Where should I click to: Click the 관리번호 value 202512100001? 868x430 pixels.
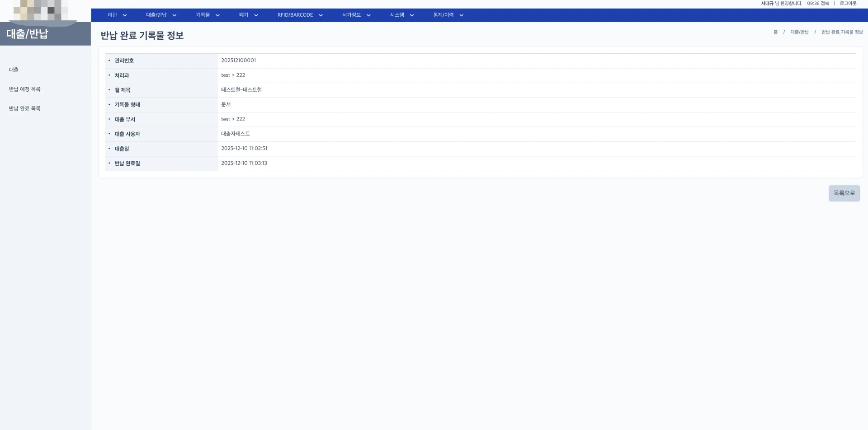pyautogui.click(x=238, y=61)
